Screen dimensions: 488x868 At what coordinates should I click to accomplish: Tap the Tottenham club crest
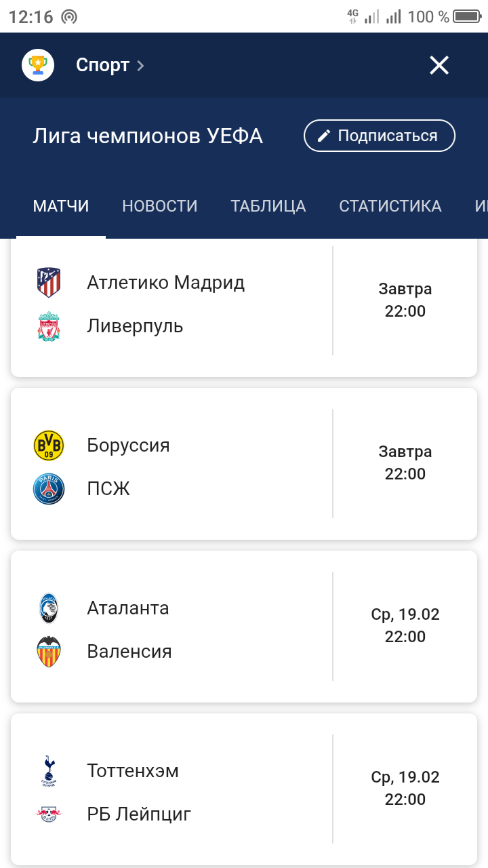pos(49,771)
